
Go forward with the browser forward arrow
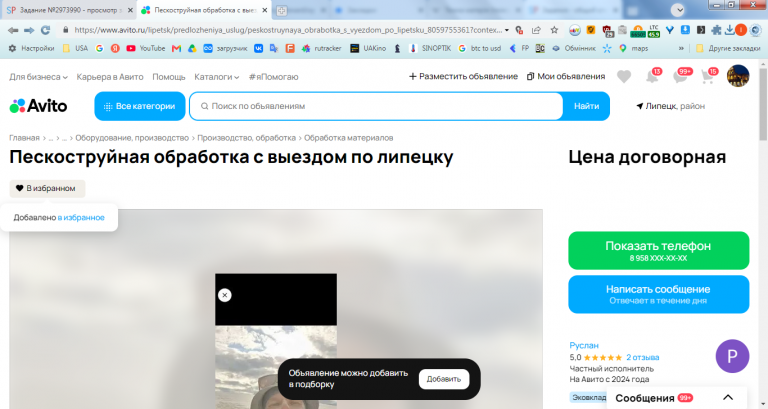[x=29, y=30]
